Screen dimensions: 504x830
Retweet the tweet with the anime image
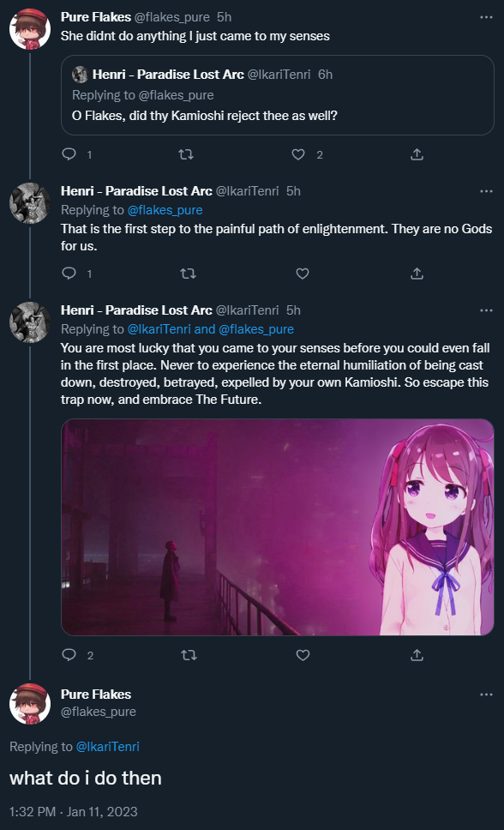pos(189,655)
